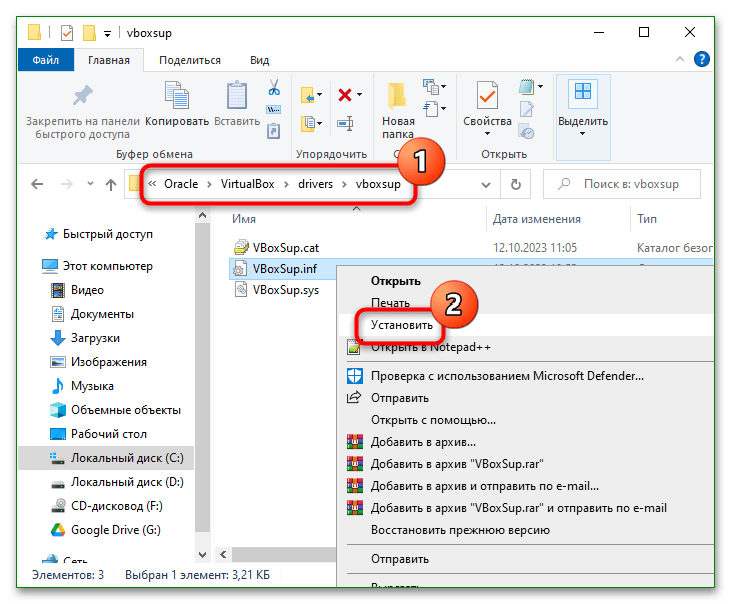
Task: Click the Easy access icon
Action: 430,109
